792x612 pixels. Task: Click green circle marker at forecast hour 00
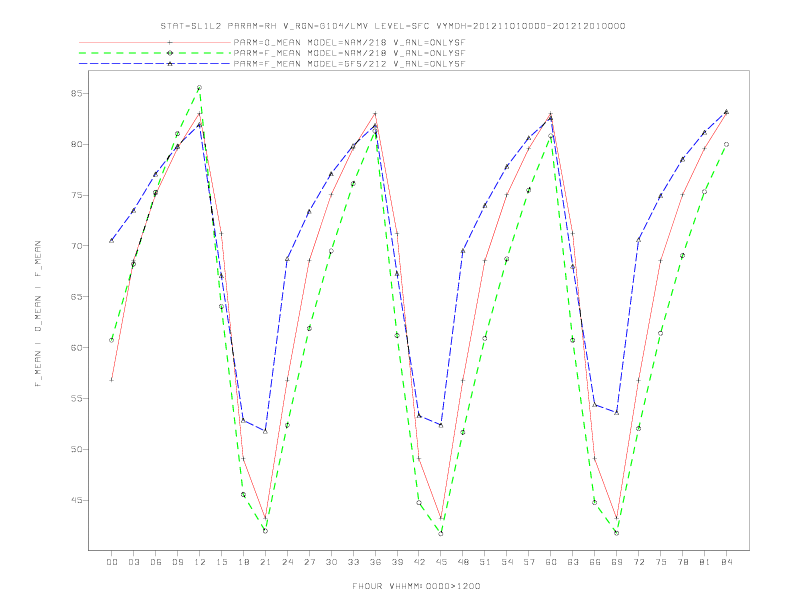coord(112,340)
